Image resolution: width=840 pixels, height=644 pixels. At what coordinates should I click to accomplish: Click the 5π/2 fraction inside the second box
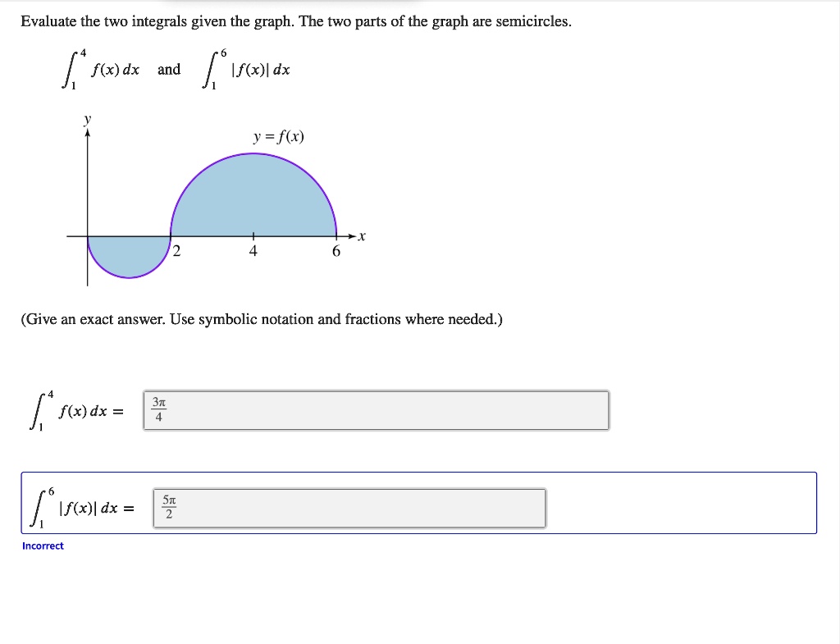(171, 506)
